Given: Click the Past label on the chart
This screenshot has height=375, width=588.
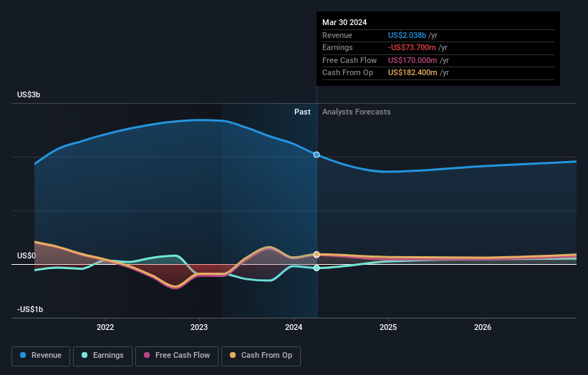Looking at the screenshot, I should pos(302,112).
